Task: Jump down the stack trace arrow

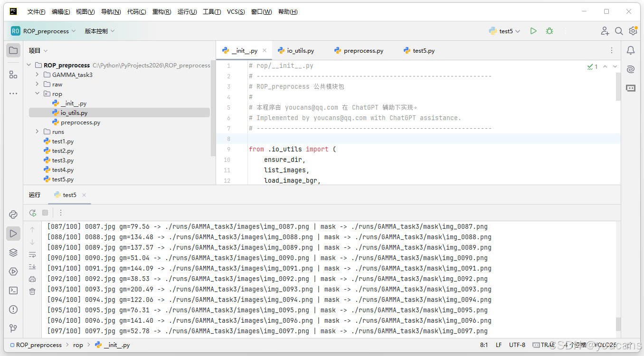Action: tap(32, 242)
